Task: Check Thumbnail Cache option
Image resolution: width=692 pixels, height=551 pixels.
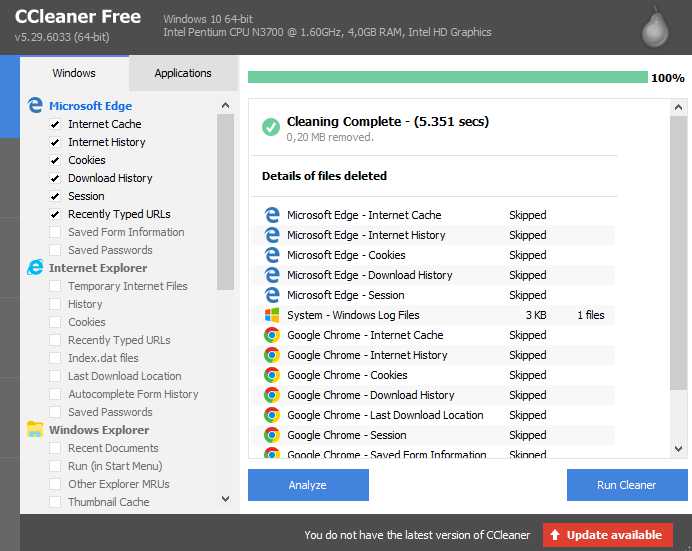Action: (x=55, y=502)
